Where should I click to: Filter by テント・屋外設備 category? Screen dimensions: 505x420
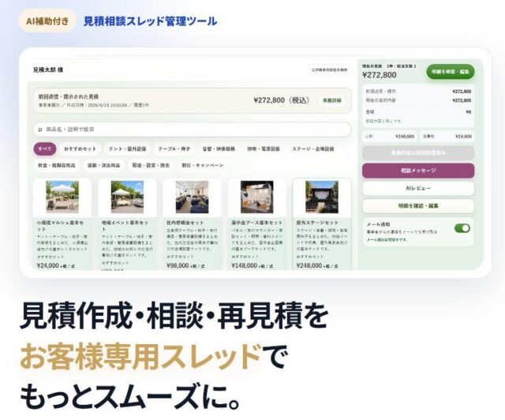127,149
